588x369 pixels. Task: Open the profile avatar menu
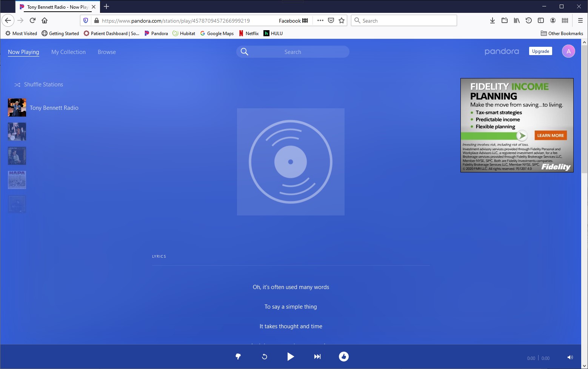(x=569, y=51)
